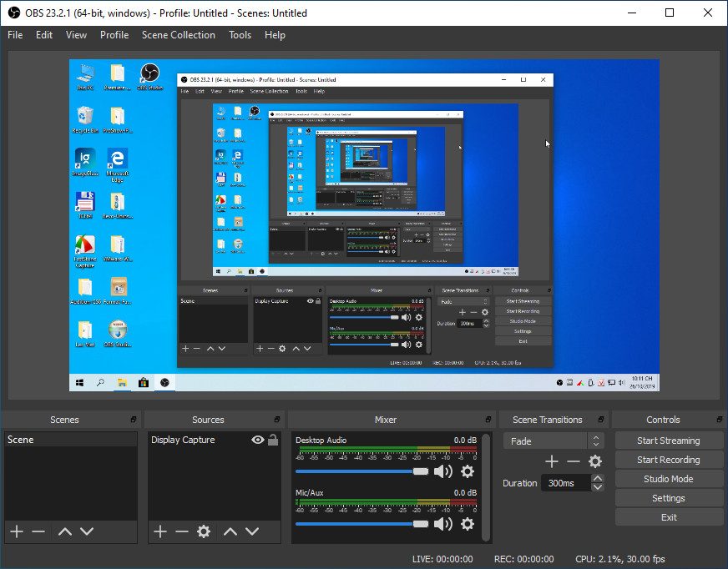
Task: Open the Scene Collection menu
Action: [x=178, y=35]
